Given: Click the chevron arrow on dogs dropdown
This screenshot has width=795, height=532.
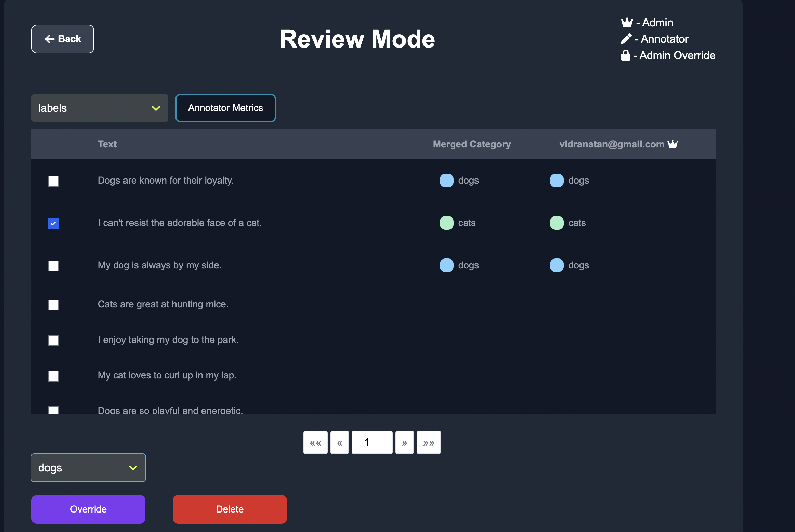Looking at the screenshot, I should pos(133,468).
